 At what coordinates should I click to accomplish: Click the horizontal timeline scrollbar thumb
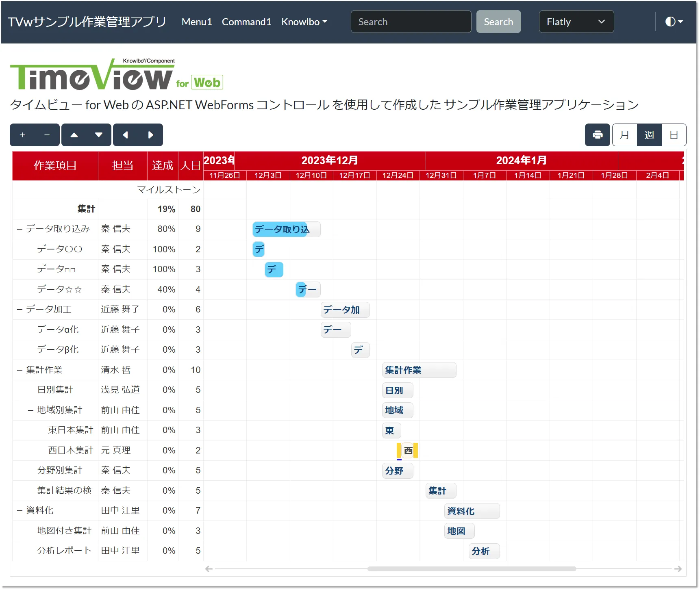(472, 568)
